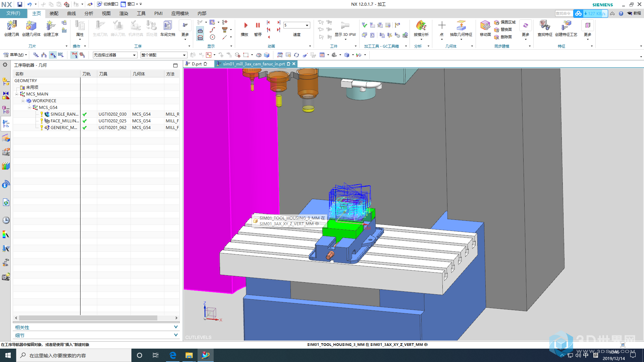The width and height of the screenshot is (644, 362).
Task: Maximize the Operation Navigator panel
Action: [175, 65]
